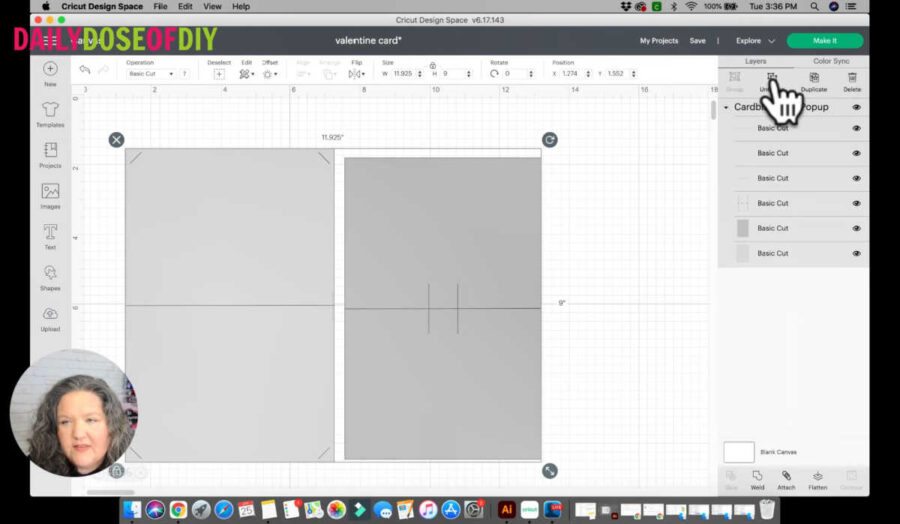Switch to the Layers tab

(755, 61)
